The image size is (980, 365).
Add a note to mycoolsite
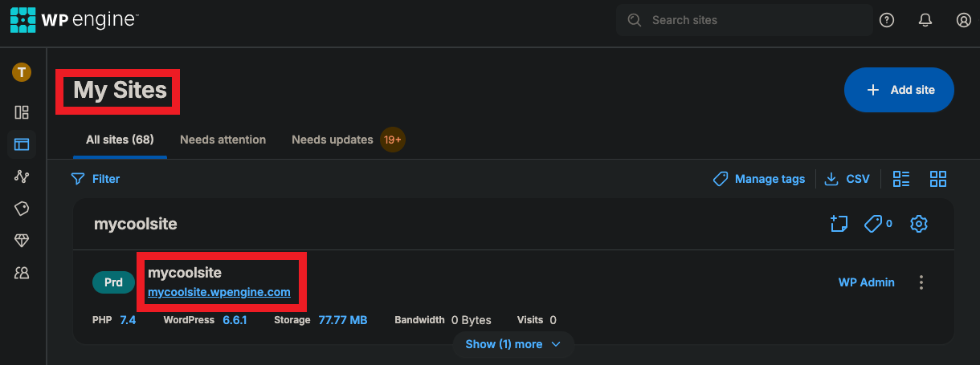coord(839,224)
